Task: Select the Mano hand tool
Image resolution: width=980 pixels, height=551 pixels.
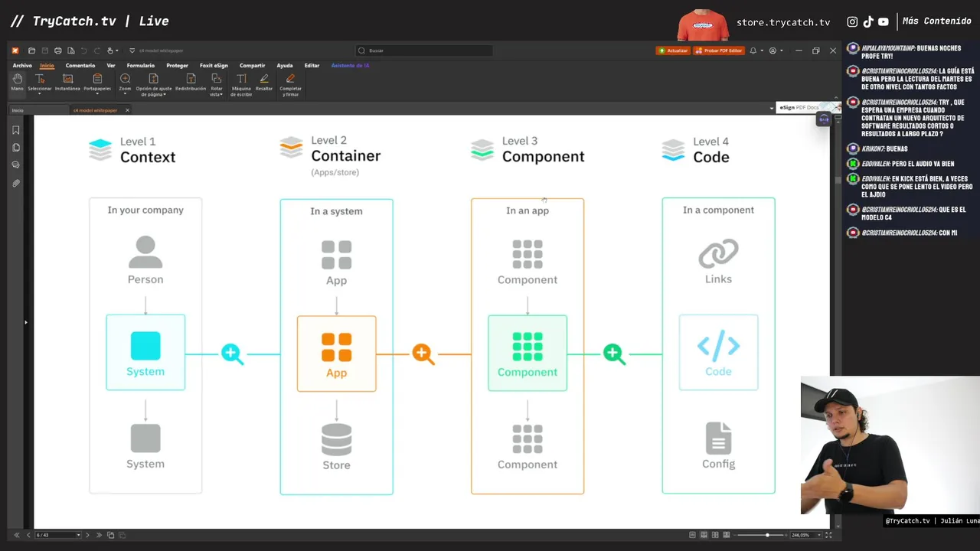Action: tap(17, 83)
